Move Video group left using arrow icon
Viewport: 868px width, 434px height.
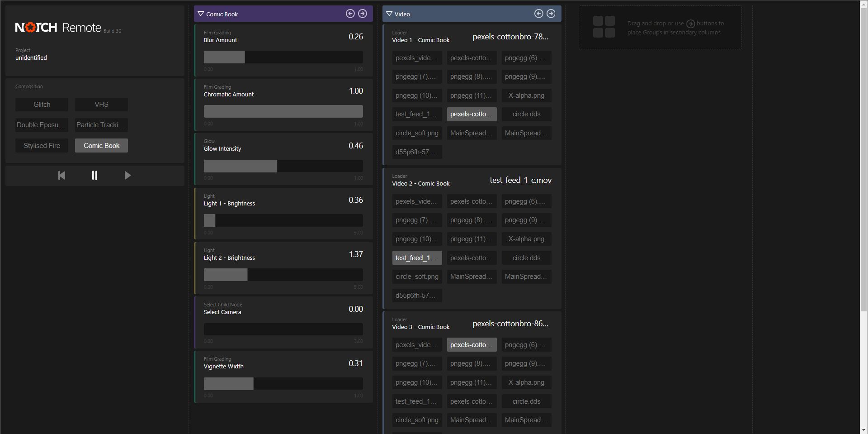[539, 14]
